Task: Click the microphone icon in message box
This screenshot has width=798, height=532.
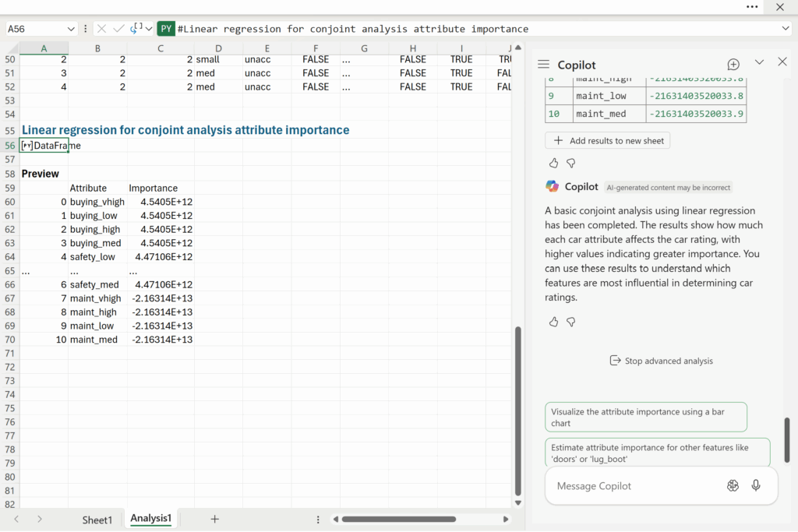Action: 755,485
